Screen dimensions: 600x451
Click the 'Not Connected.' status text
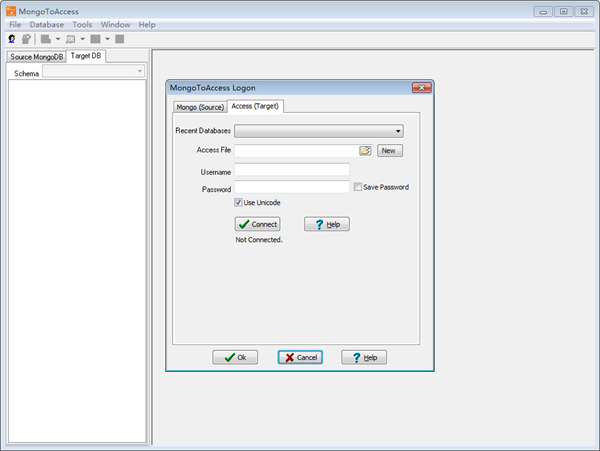click(x=259, y=240)
